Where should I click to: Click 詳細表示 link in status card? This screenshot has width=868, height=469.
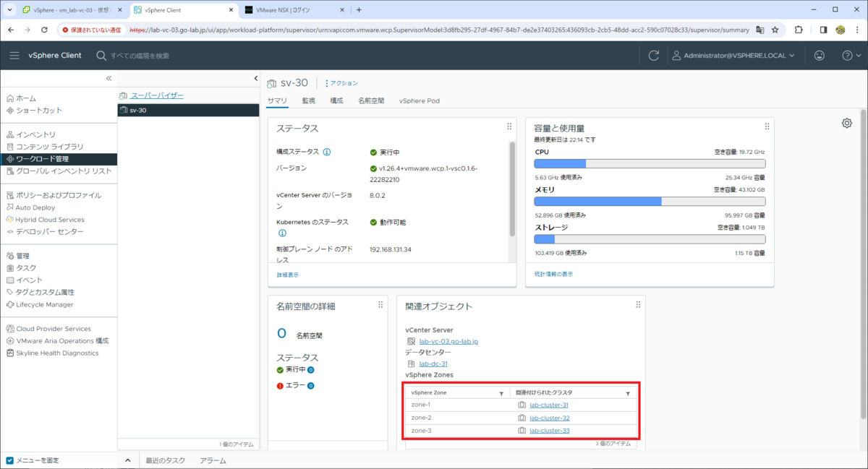tap(287, 275)
